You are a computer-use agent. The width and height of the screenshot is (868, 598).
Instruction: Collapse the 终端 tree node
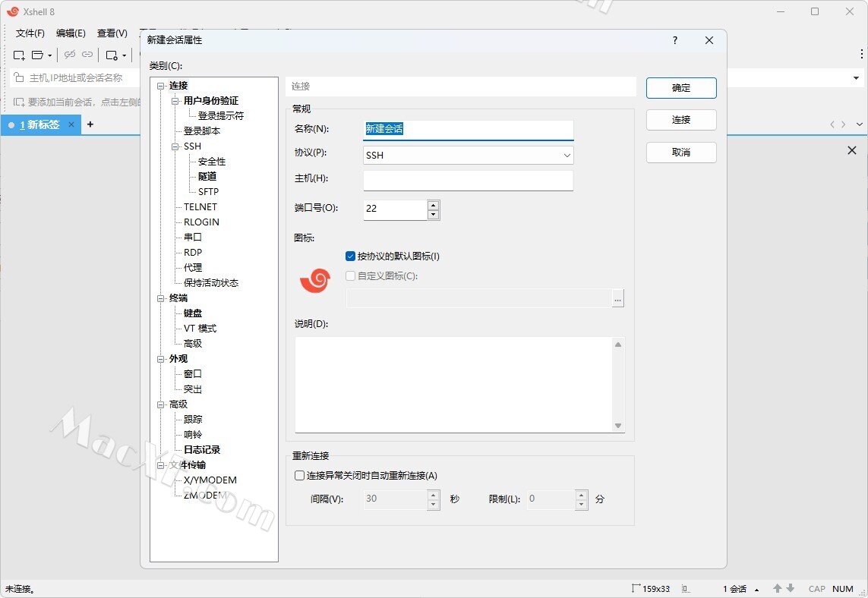coord(160,298)
